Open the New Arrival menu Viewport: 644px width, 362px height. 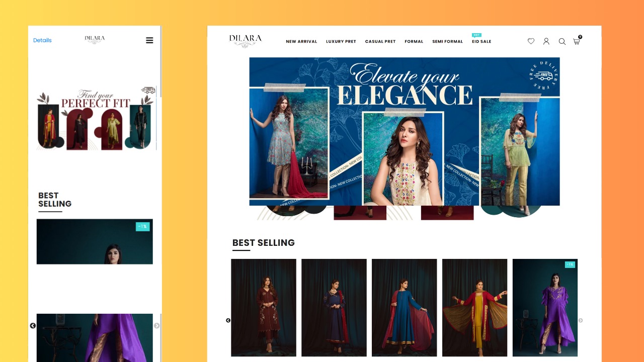[x=301, y=42]
